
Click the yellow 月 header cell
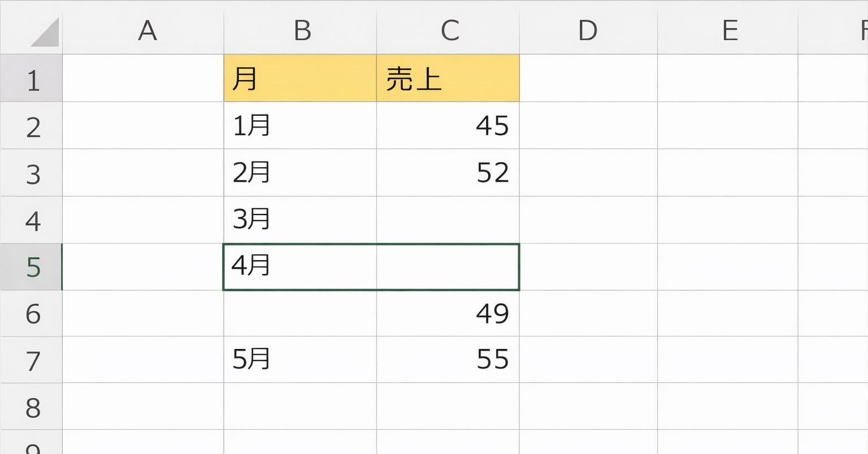coord(300,78)
